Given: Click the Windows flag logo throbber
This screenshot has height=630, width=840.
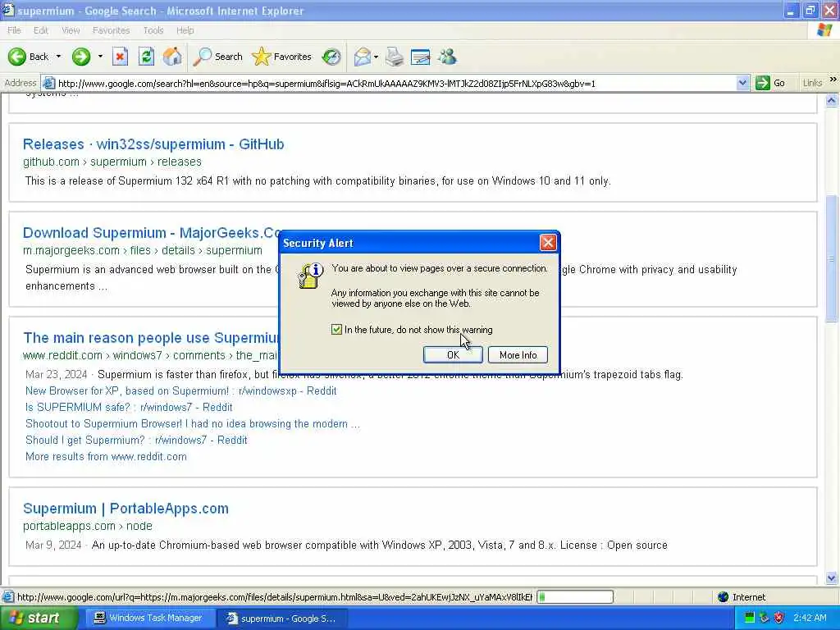Looking at the screenshot, I should tap(824, 30).
